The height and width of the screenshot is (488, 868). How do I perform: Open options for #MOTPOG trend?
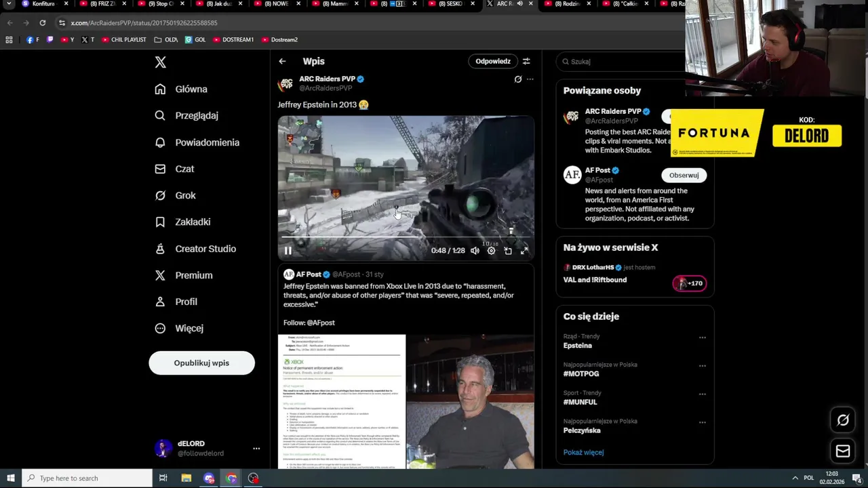tap(703, 366)
